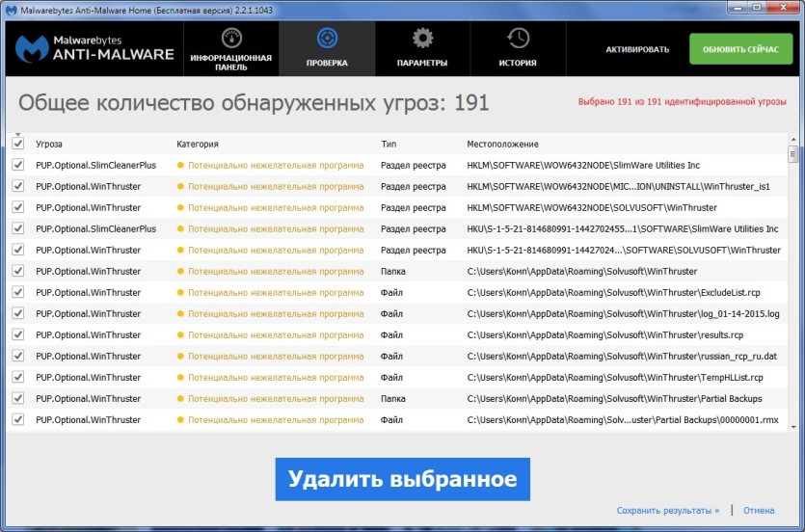
Task: Open the Параметры tab
Action: coord(422,49)
